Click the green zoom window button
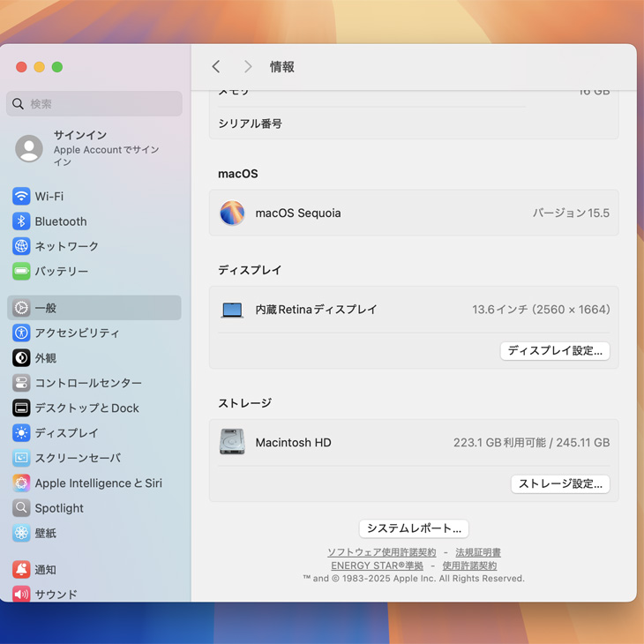 [57, 67]
